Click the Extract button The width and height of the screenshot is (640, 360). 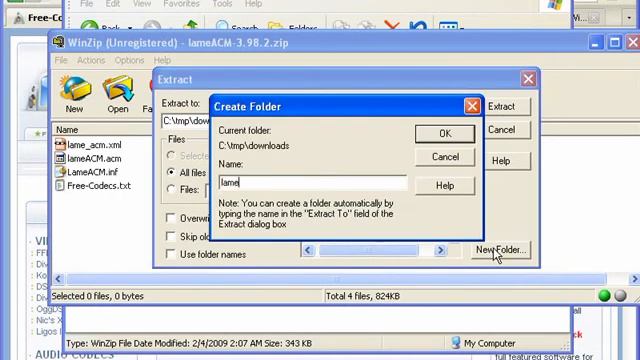pos(507,107)
